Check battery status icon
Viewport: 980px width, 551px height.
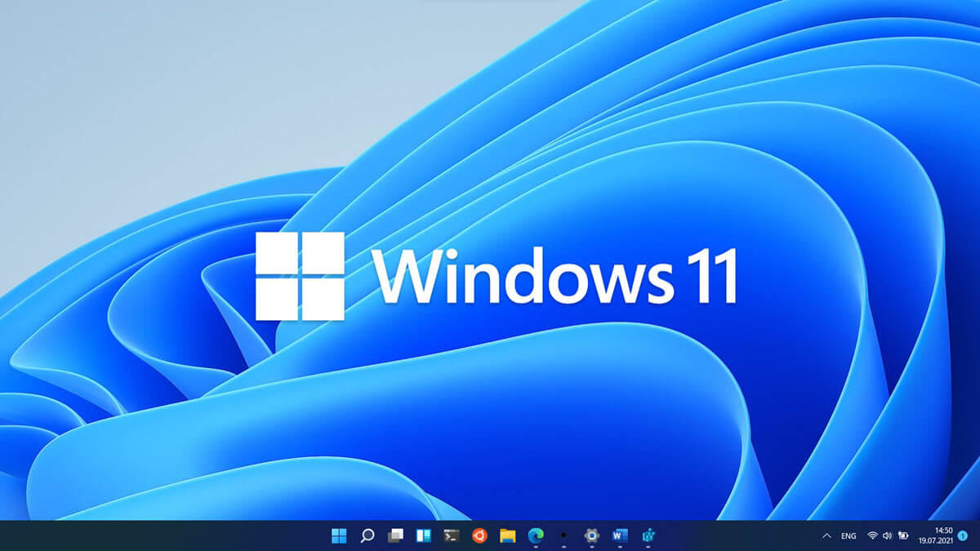click(x=903, y=536)
